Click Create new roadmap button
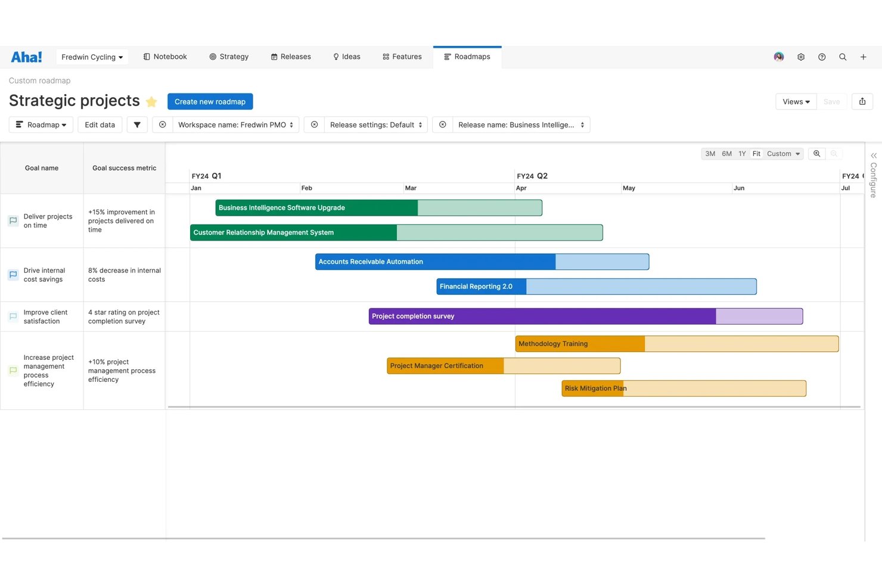The width and height of the screenshot is (882, 588). [210, 102]
